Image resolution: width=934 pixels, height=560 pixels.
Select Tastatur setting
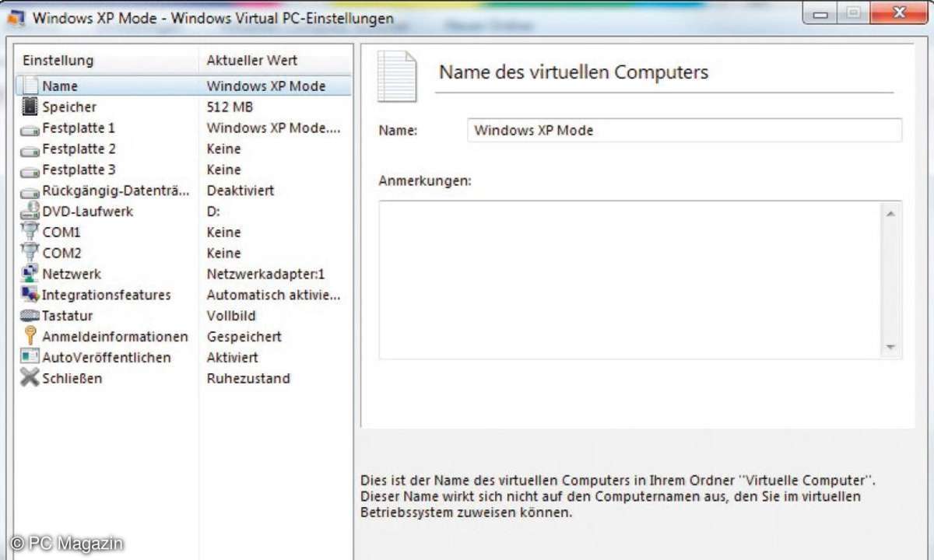[x=68, y=317]
